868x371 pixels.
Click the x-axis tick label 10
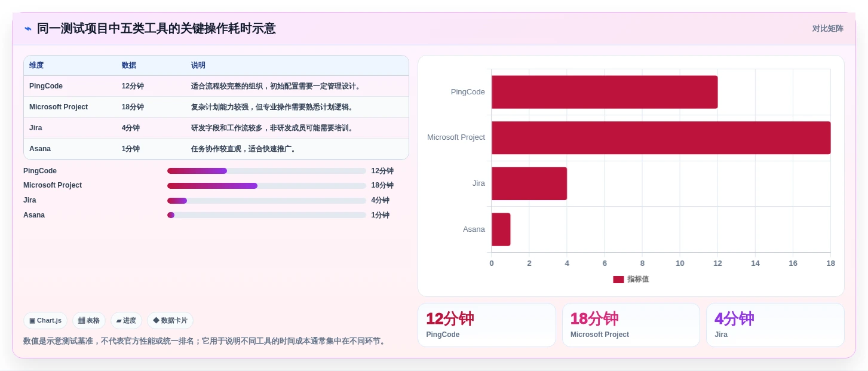point(680,263)
